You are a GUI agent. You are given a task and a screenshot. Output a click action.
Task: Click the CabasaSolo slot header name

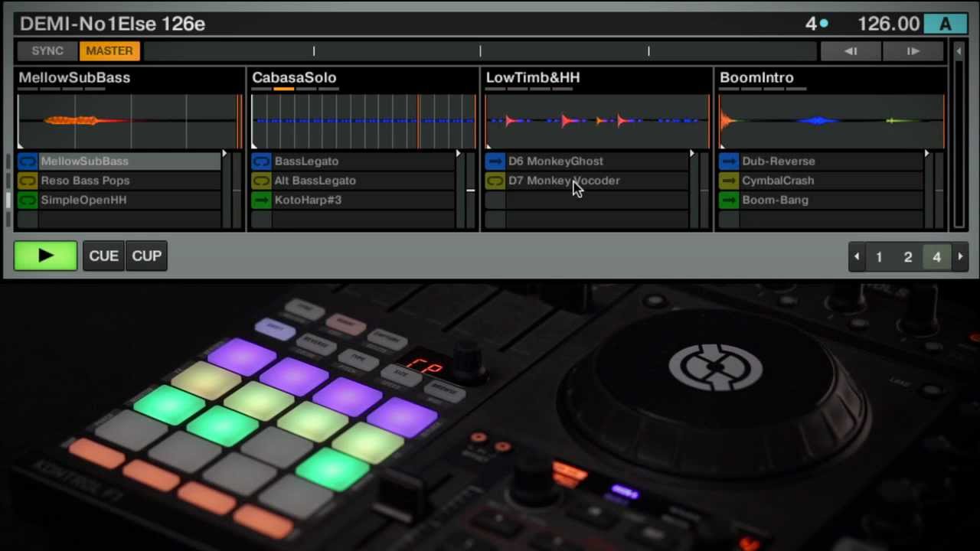click(294, 77)
